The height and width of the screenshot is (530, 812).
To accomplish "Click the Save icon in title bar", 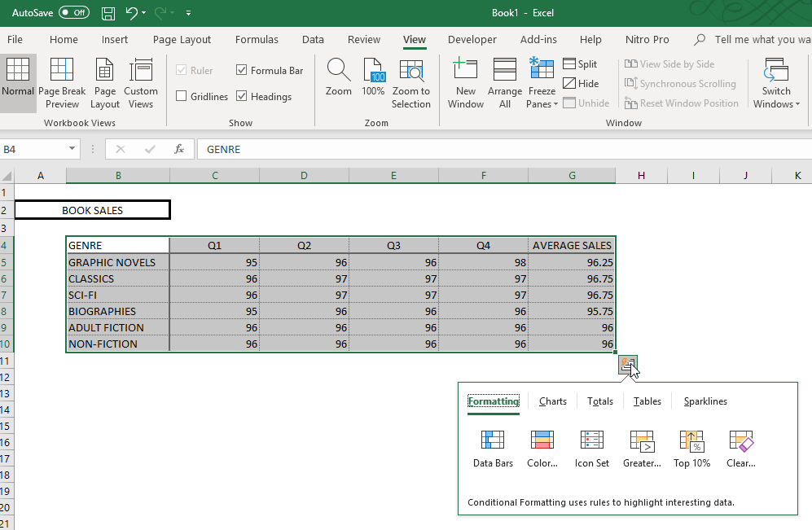I will (x=108, y=13).
